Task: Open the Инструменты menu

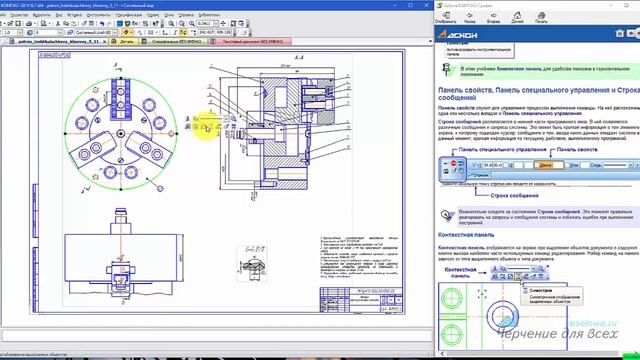Action: pyautogui.click(x=99, y=15)
